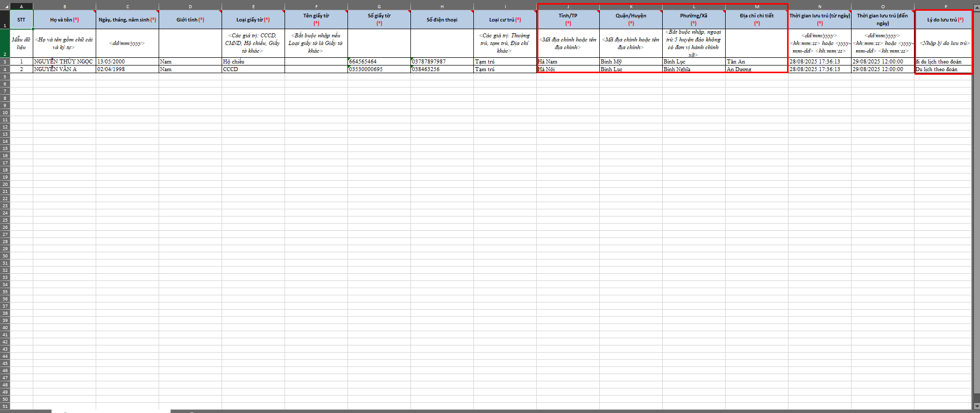The height and width of the screenshot is (413, 980).
Task: Click the scroll down arrow on the vertical scrollbar
Action: coord(976,406)
